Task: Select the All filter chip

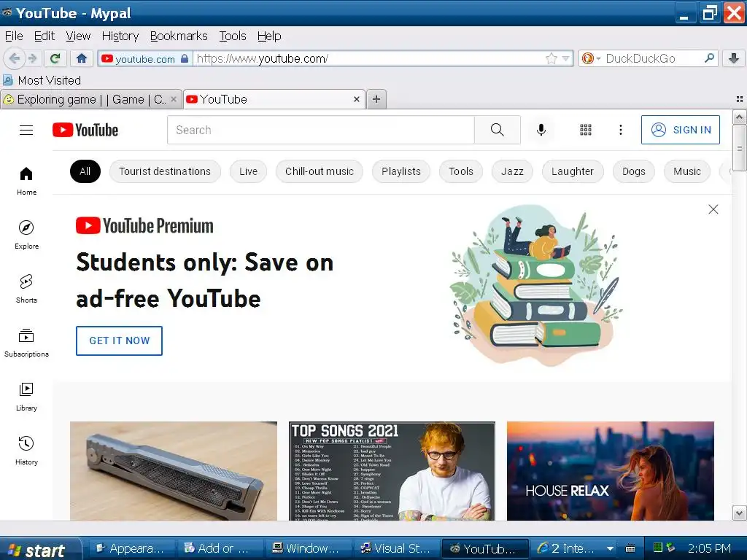Action: 85,171
